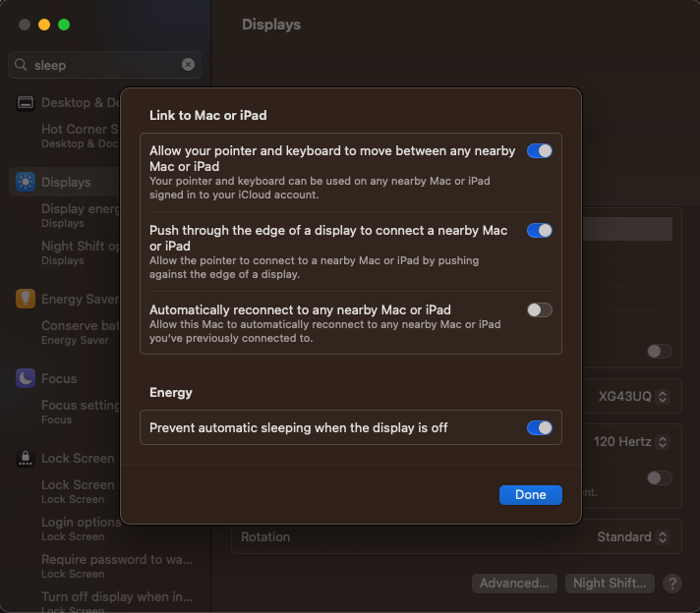Open the Rotation Standard dropdown
Image resolution: width=700 pixels, height=613 pixels.
tap(632, 536)
